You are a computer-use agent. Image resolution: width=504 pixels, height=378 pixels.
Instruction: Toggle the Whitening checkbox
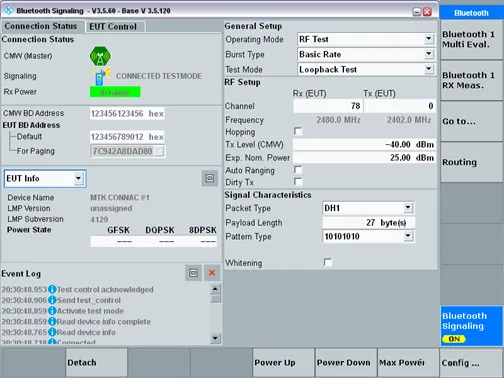point(328,262)
